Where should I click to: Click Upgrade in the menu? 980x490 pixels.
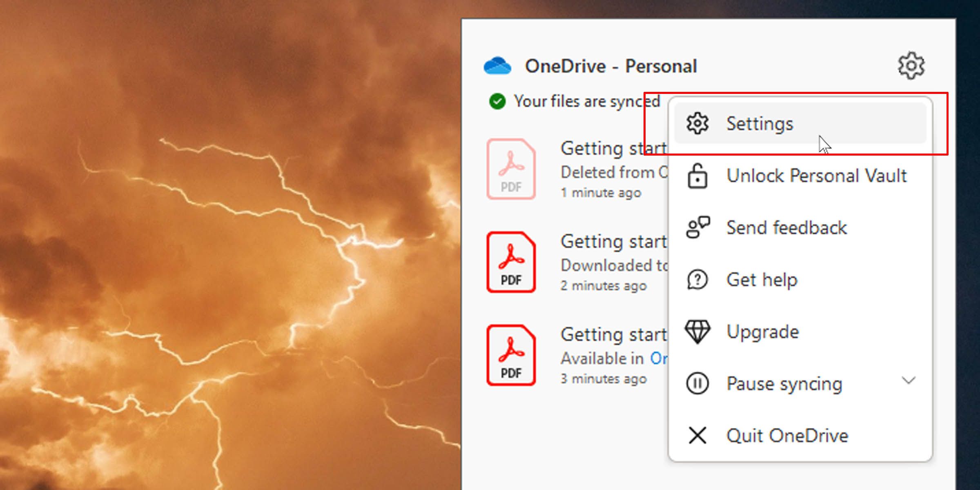point(763,331)
